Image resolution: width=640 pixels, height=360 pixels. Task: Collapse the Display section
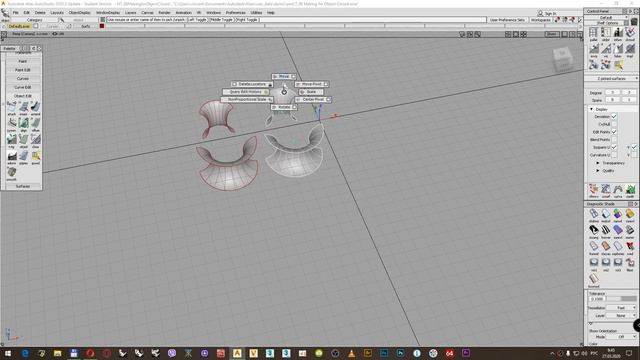point(591,109)
